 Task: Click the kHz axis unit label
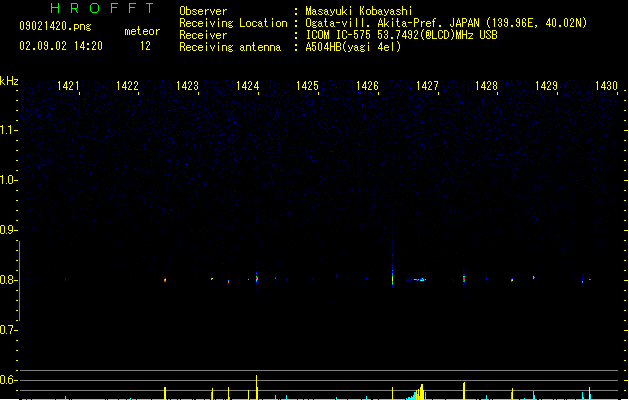pos(9,81)
